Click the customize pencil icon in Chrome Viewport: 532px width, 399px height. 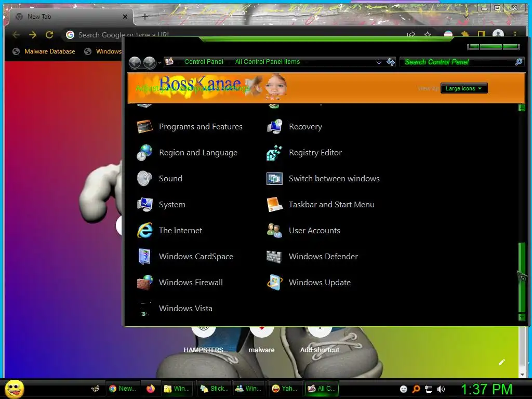(x=502, y=362)
